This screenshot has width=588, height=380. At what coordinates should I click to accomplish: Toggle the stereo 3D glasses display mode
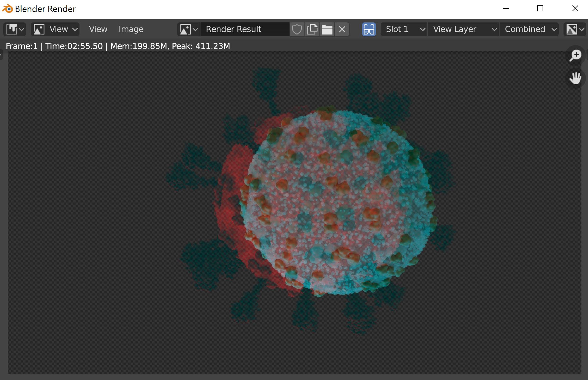tap(369, 29)
